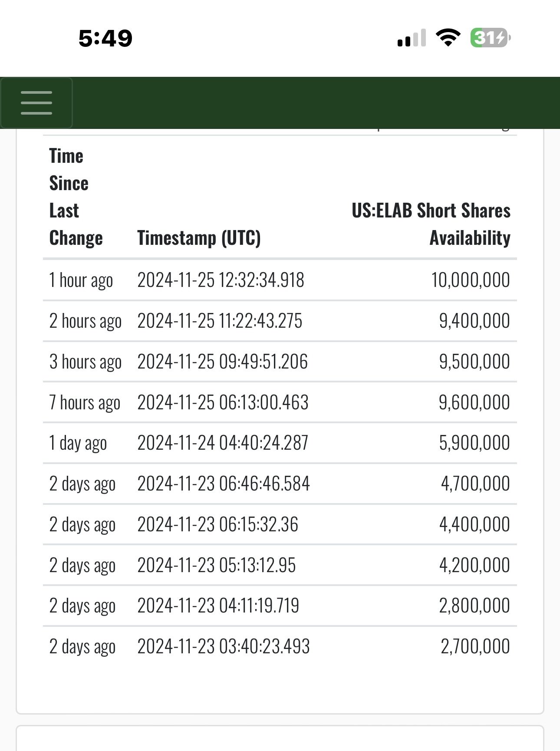Select timestamp 2024-11-23 03:40:23.493
This screenshot has height=751, width=560.
tap(224, 646)
